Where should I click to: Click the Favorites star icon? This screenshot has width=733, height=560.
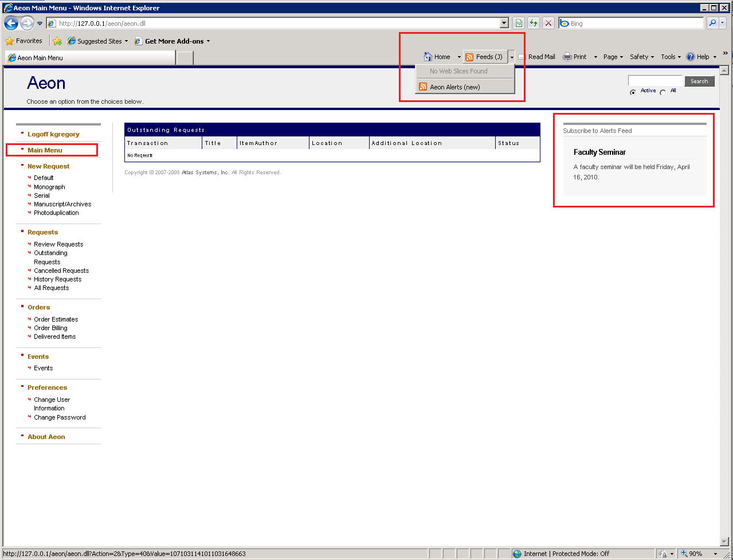tap(10, 41)
